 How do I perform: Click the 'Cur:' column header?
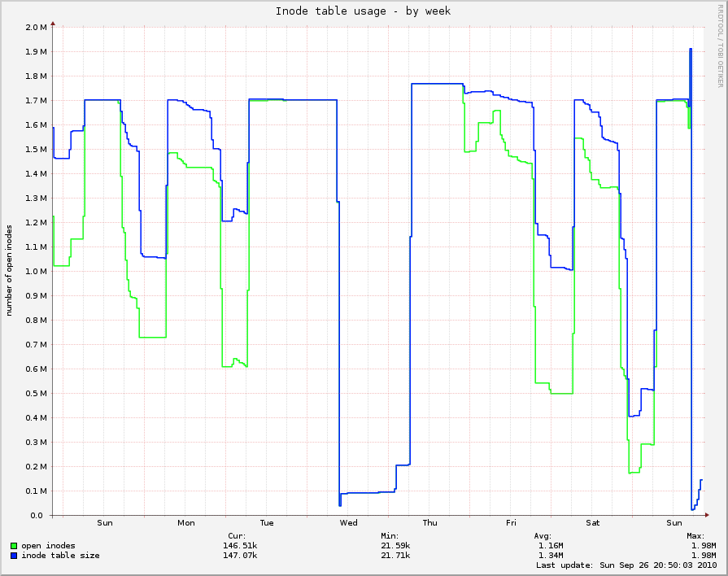point(237,536)
